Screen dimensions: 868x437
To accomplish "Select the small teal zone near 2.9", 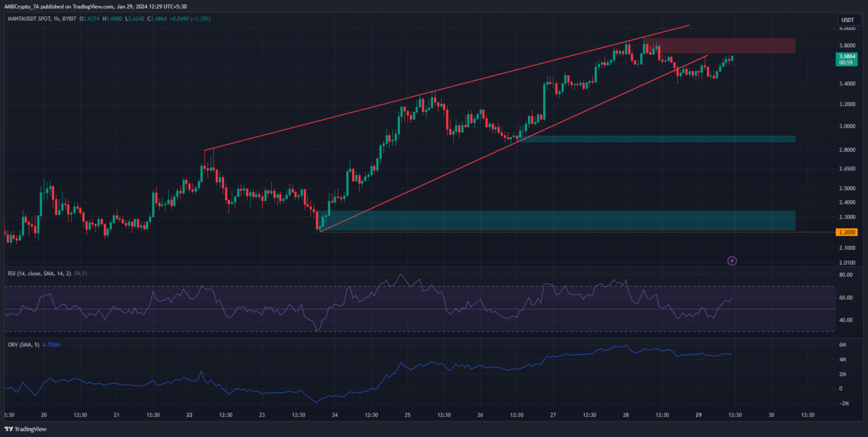I will click(x=656, y=139).
